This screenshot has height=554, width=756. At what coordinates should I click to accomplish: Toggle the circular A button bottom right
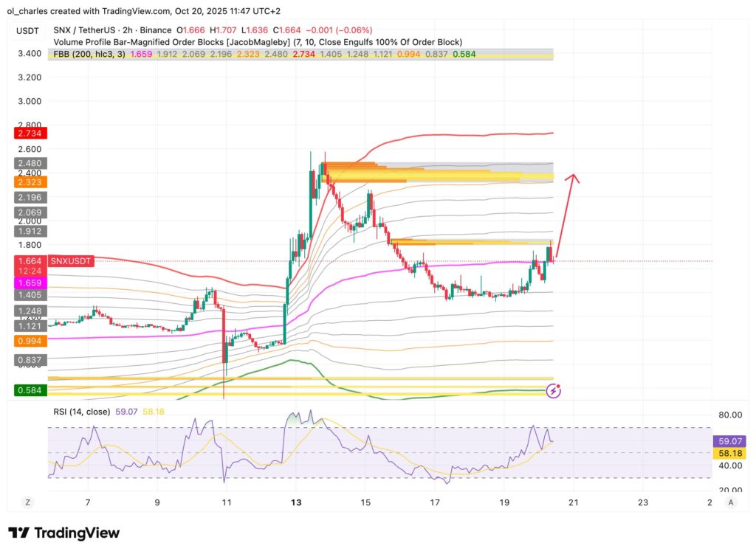730,502
